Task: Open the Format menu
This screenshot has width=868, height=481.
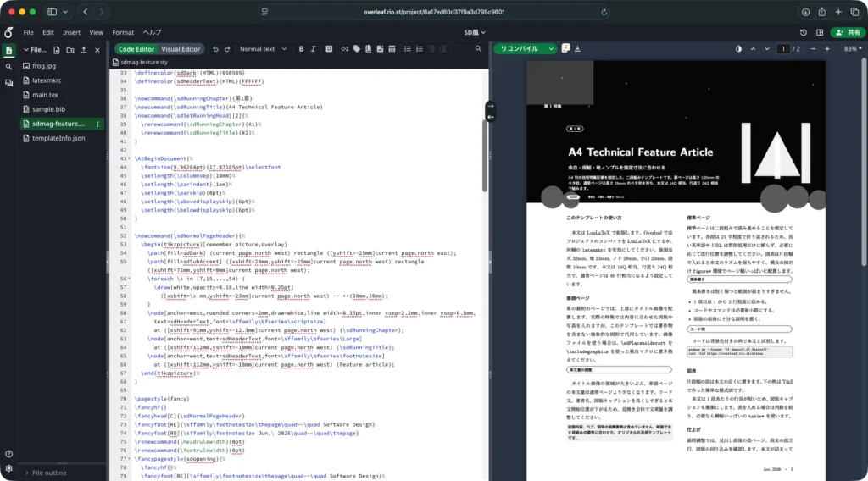Action: [123, 33]
